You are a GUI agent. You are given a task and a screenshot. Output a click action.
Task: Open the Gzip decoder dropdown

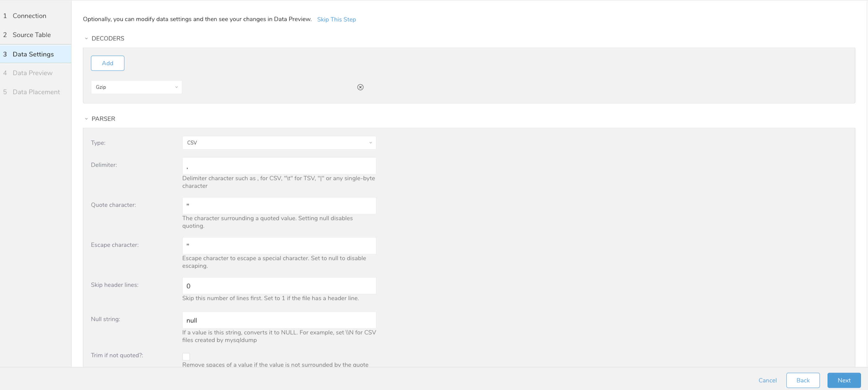tap(136, 87)
